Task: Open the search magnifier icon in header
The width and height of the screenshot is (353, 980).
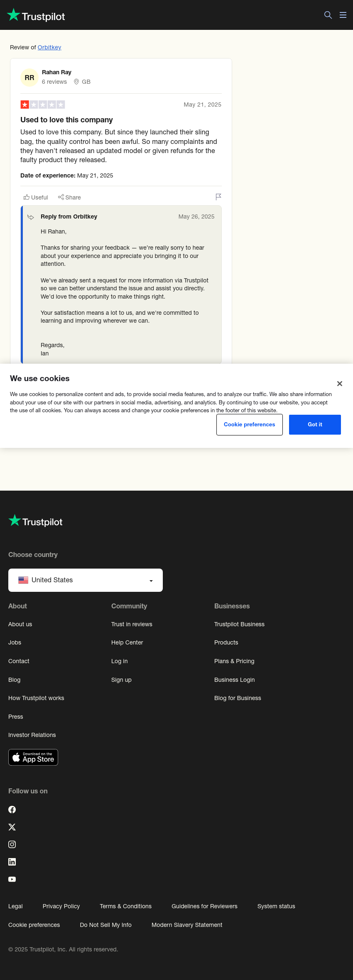Action: (328, 15)
